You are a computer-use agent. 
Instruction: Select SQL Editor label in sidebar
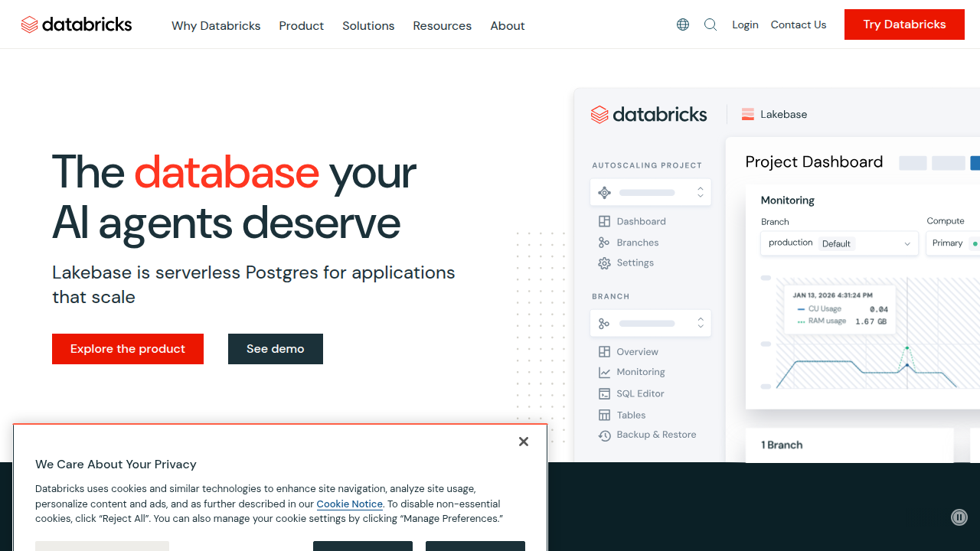click(641, 393)
